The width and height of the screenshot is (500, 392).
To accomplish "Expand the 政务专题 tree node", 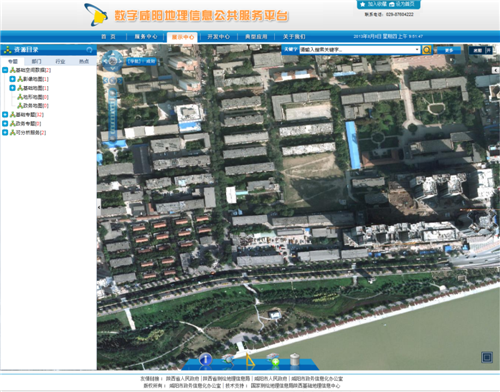I will [x=5, y=124].
